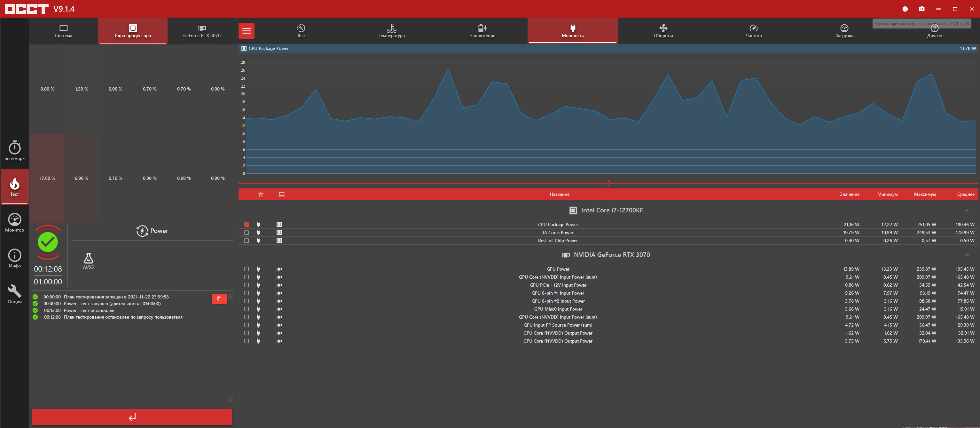Switch to the Температура sensor tab

coord(391,31)
